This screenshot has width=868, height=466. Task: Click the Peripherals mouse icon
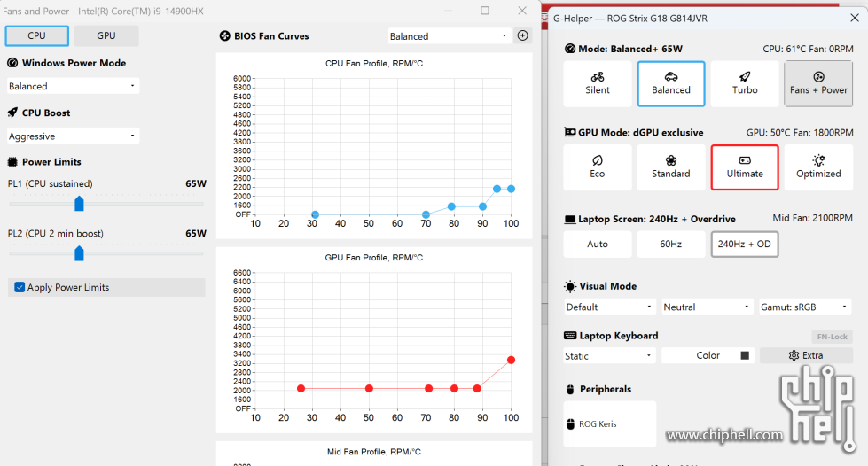(570, 389)
